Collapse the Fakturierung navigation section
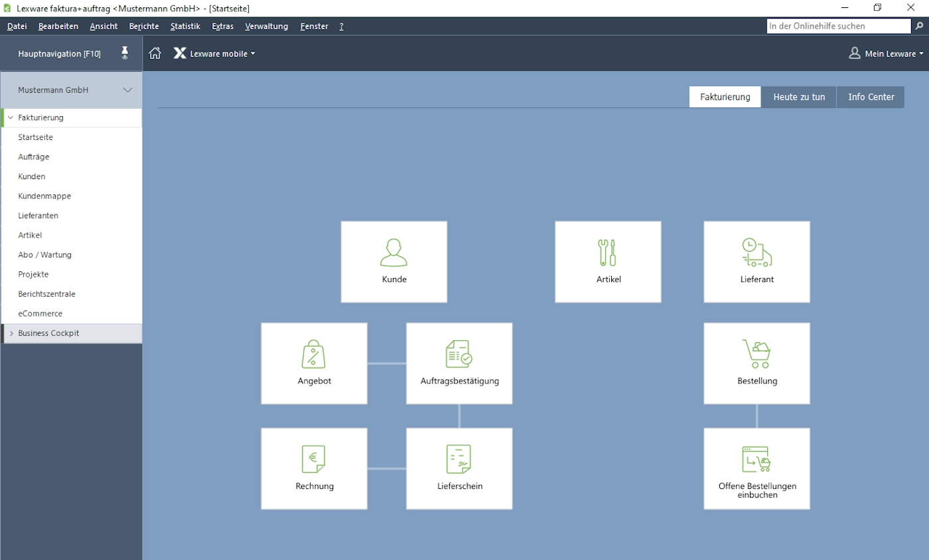 click(11, 117)
